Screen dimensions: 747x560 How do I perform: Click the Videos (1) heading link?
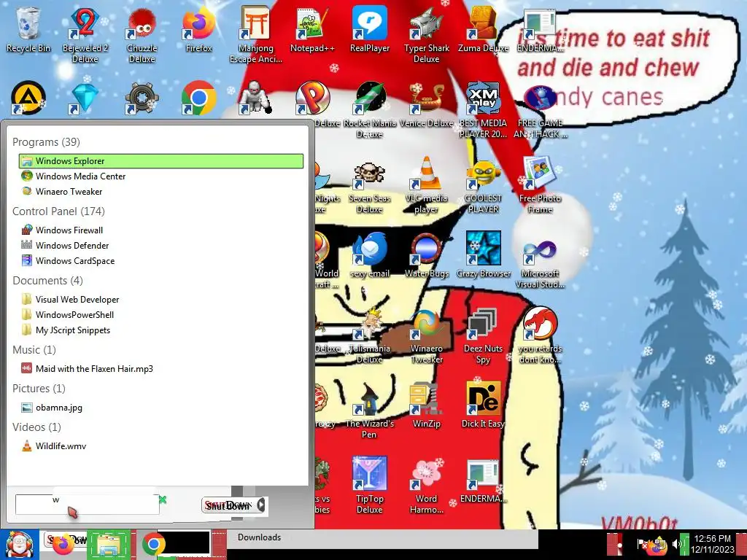click(36, 427)
